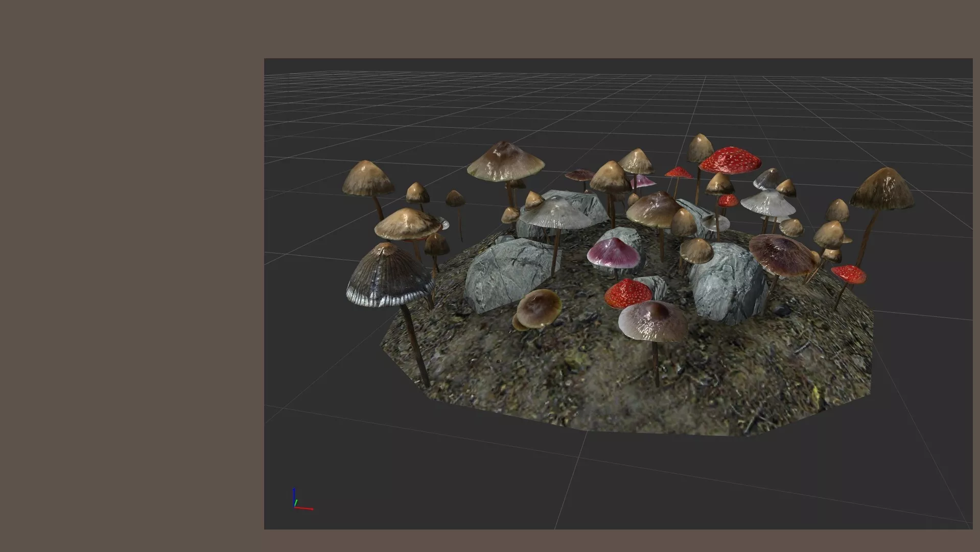Select the pink mushroom cap in the center

pyautogui.click(x=613, y=253)
